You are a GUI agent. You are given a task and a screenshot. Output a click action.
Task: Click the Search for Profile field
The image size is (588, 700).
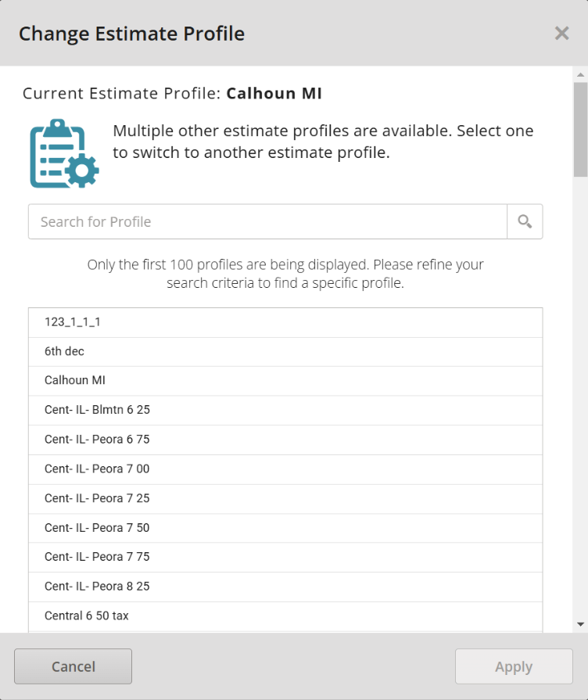pos(267,222)
